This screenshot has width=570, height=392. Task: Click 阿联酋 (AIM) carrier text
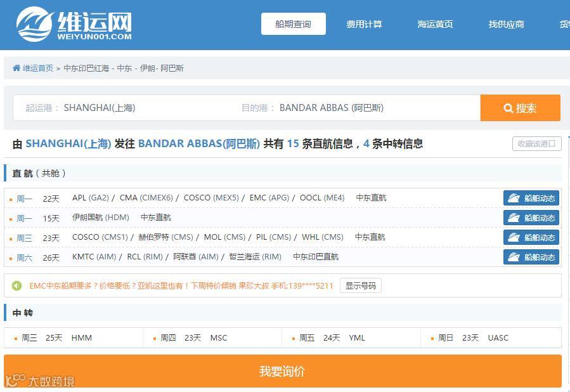pos(196,257)
